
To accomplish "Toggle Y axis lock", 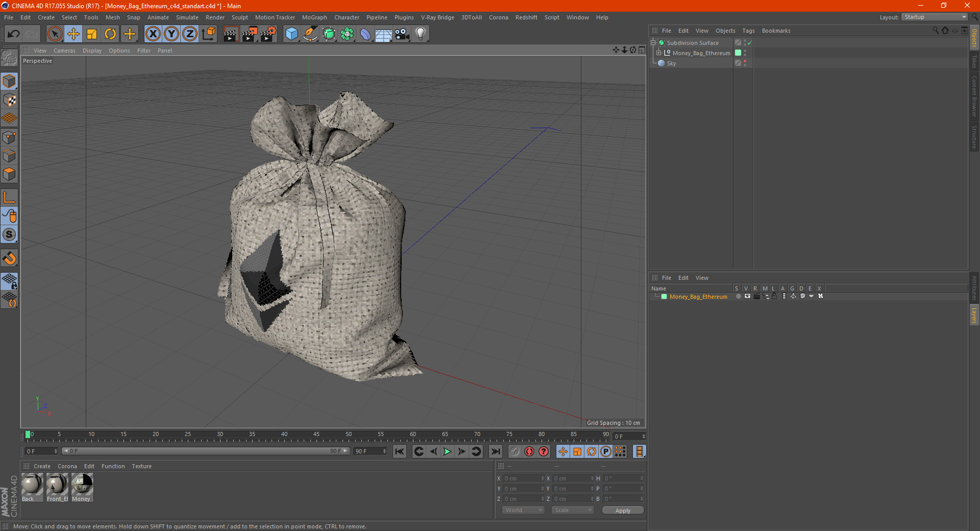I will pos(171,34).
